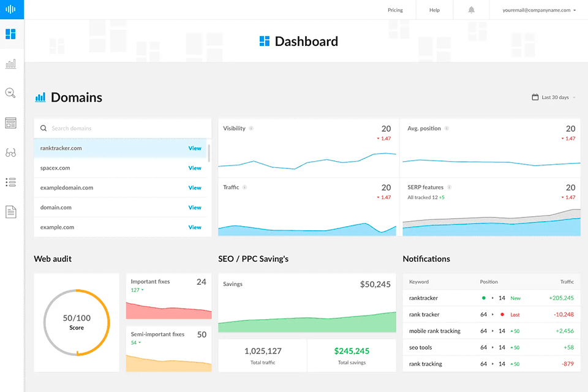Open the SERP checker layout sidebar icon
Image resolution: width=588 pixels, height=392 pixels.
[x=10, y=123]
